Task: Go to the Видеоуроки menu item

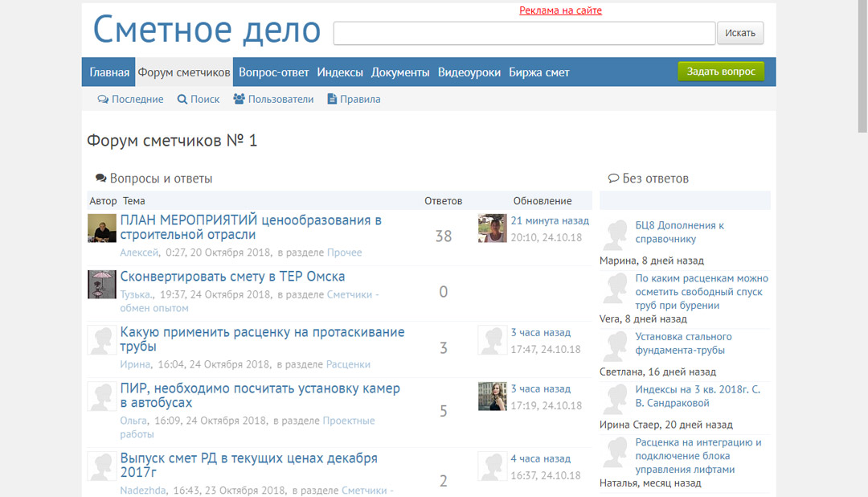Action: point(469,72)
